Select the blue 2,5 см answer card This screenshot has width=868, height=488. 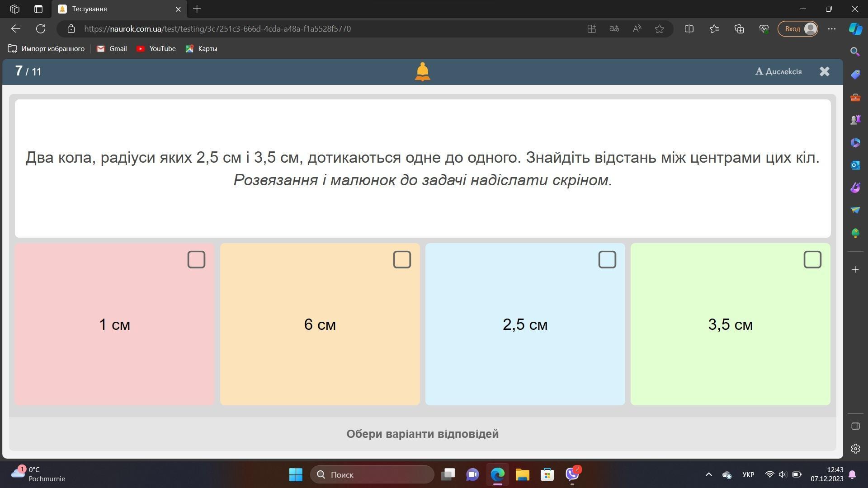click(x=525, y=324)
